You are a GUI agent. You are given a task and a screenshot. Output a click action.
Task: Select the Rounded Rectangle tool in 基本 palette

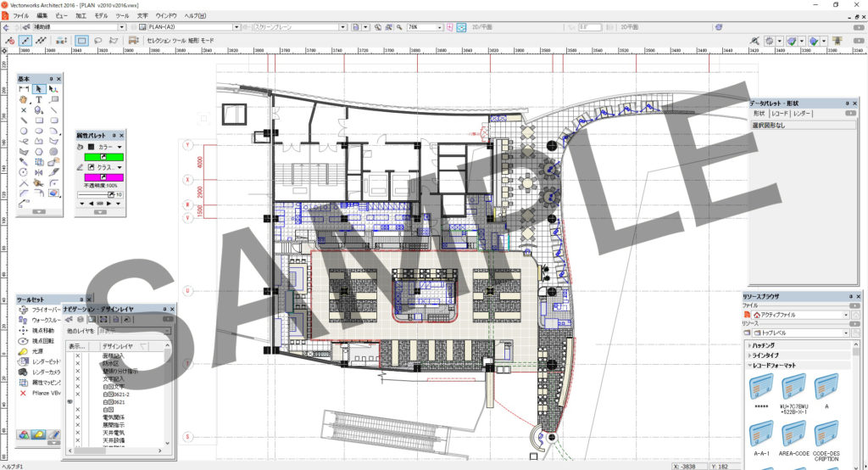(53, 120)
